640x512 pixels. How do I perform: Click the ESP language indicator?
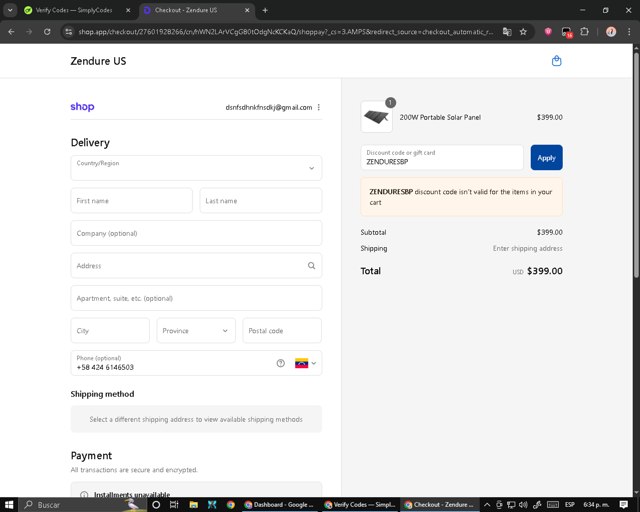(569, 505)
